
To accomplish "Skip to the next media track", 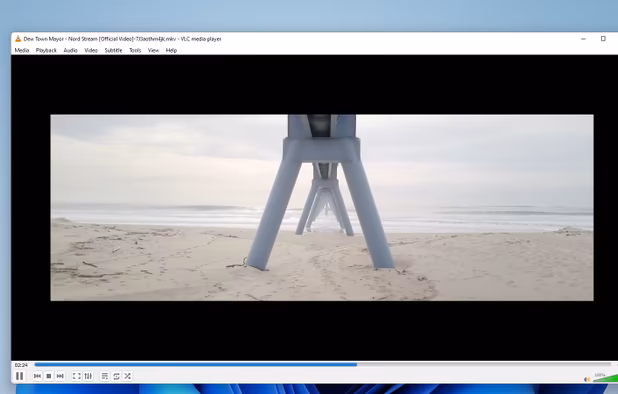I will click(60, 376).
